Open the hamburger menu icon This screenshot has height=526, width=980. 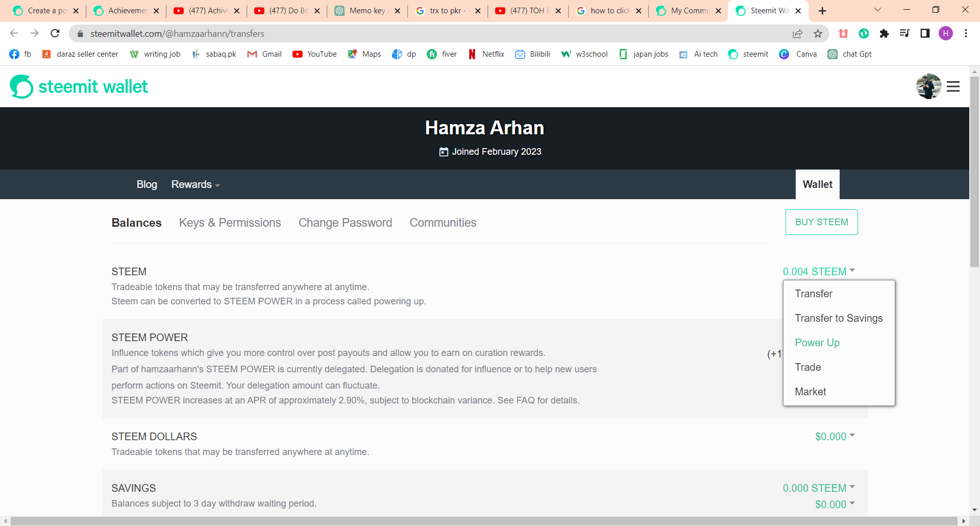tap(953, 87)
